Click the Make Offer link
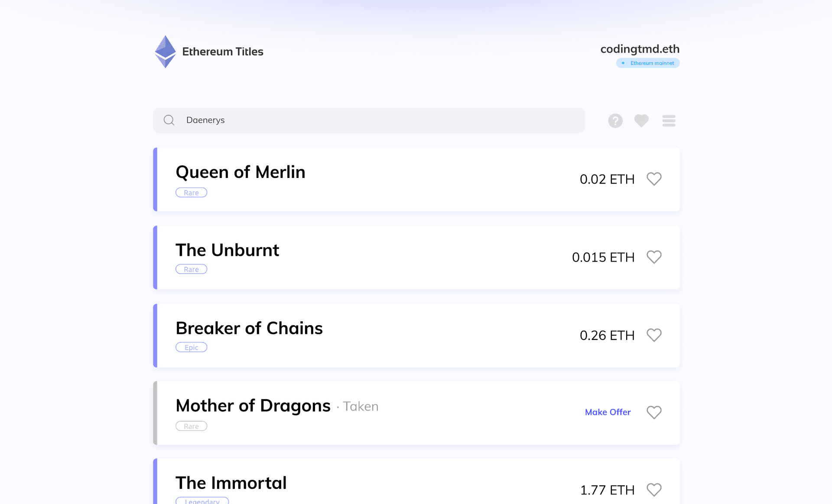 pyautogui.click(x=608, y=412)
